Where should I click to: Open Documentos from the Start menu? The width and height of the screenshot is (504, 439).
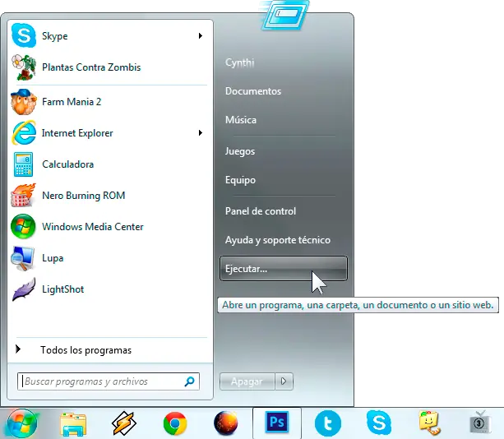point(253,91)
